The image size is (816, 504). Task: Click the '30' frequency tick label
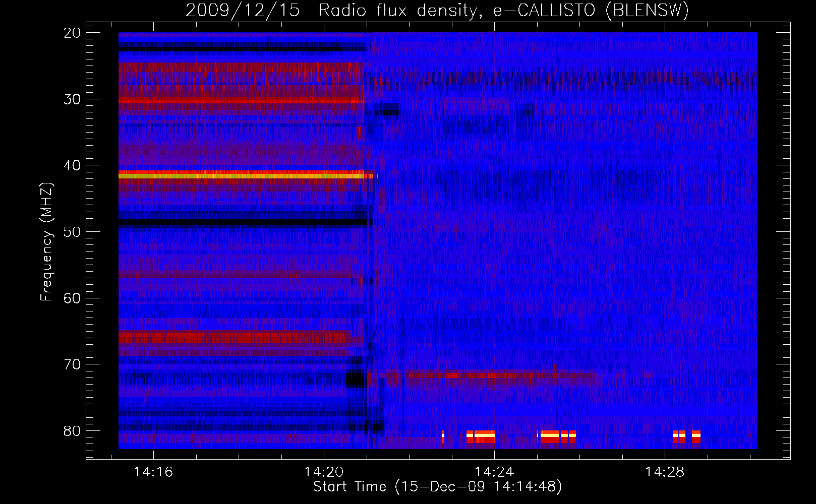pyautogui.click(x=72, y=99)
